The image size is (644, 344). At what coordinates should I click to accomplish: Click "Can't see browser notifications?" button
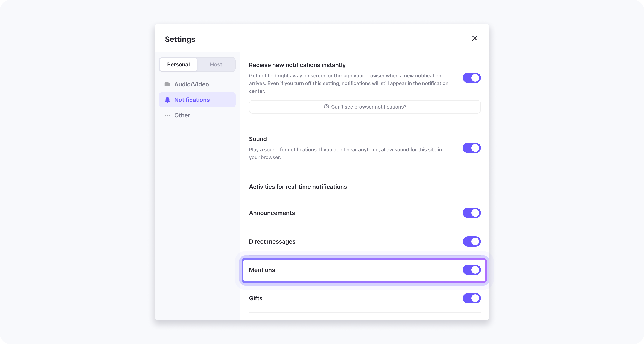coord(365,107)
